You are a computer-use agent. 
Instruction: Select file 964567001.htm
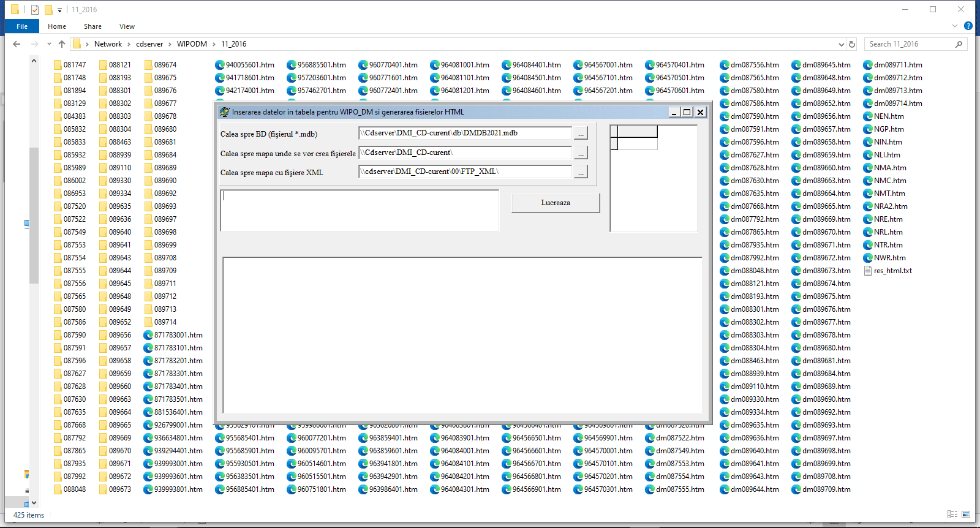click(x=603, y=65)
